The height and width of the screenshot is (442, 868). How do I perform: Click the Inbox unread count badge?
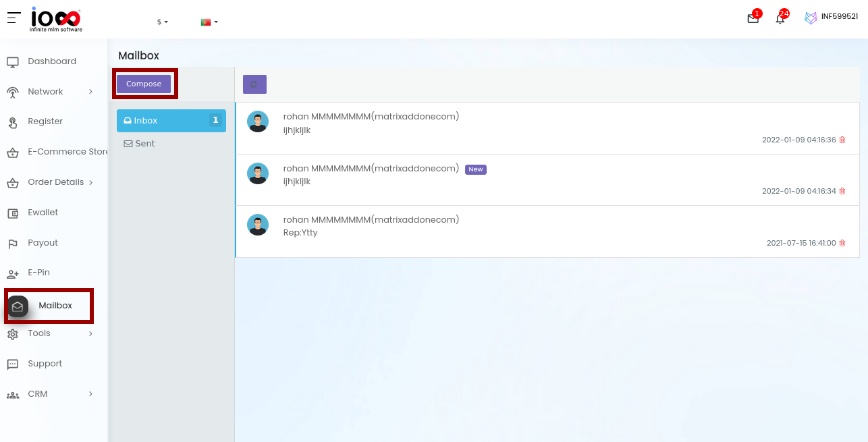tap(215, 120)
